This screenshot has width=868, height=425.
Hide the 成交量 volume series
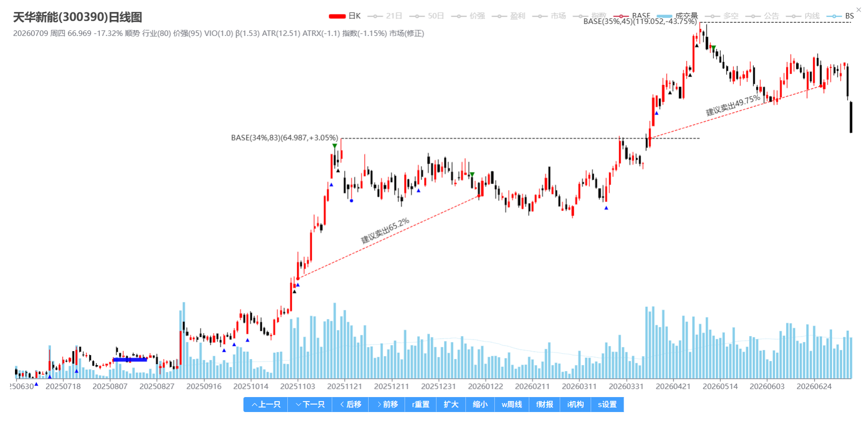coord(677,16)
